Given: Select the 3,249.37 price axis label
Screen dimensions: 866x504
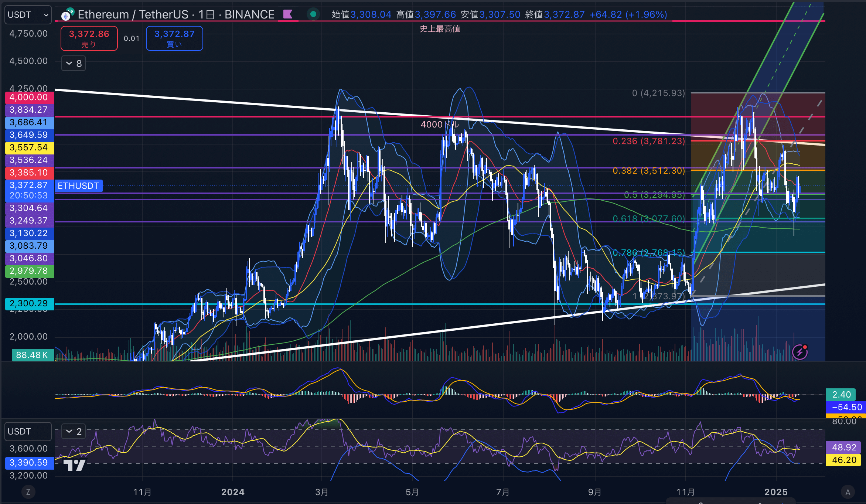Looking at the screenshot, I should [x=29, y=221].
